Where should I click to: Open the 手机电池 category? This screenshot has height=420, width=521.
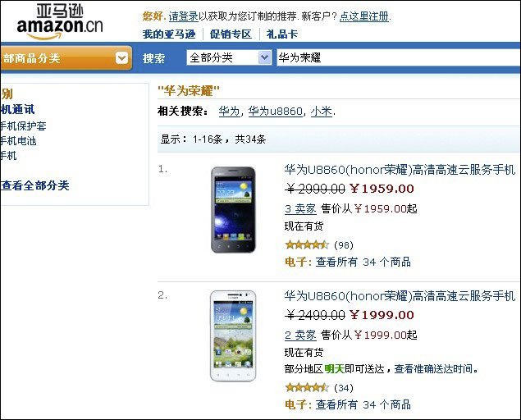pyautogui.click(x=18, y=141)
